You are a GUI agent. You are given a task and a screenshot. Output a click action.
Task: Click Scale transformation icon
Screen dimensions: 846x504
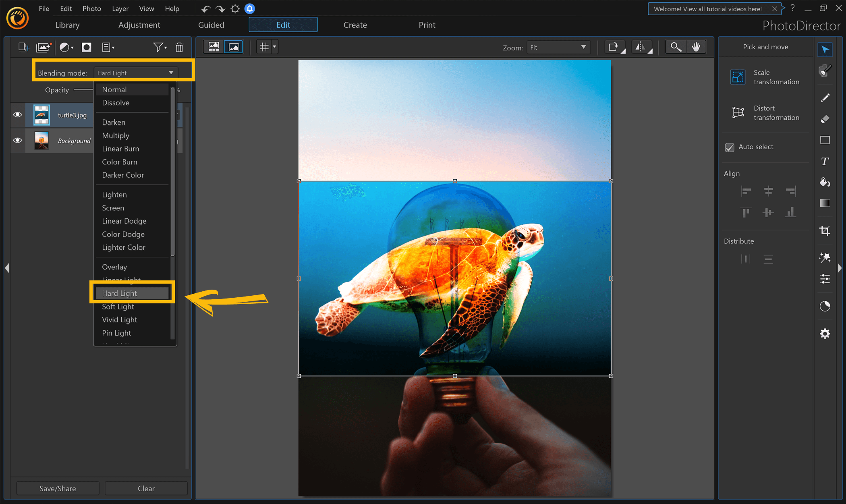tap(738, 77)
